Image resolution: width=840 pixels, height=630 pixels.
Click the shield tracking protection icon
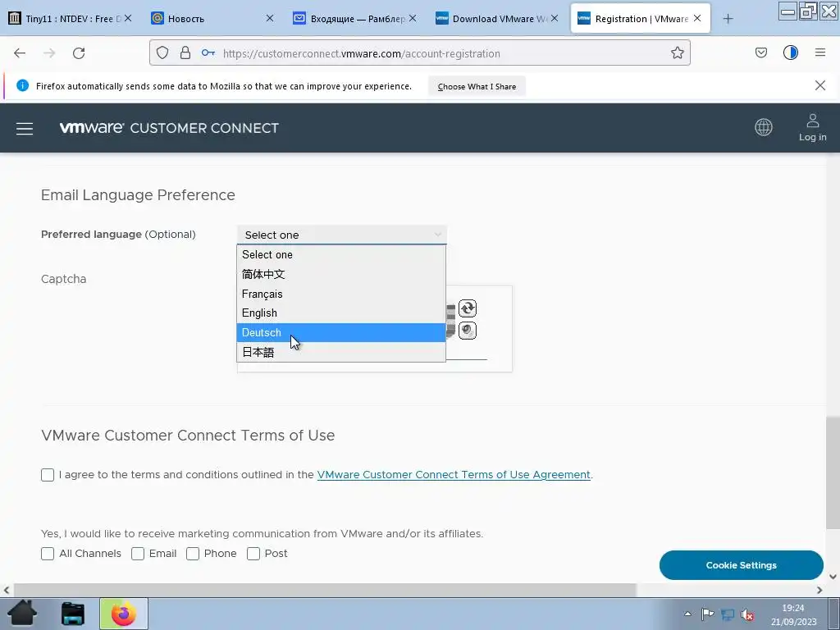[x=162, y=52]
